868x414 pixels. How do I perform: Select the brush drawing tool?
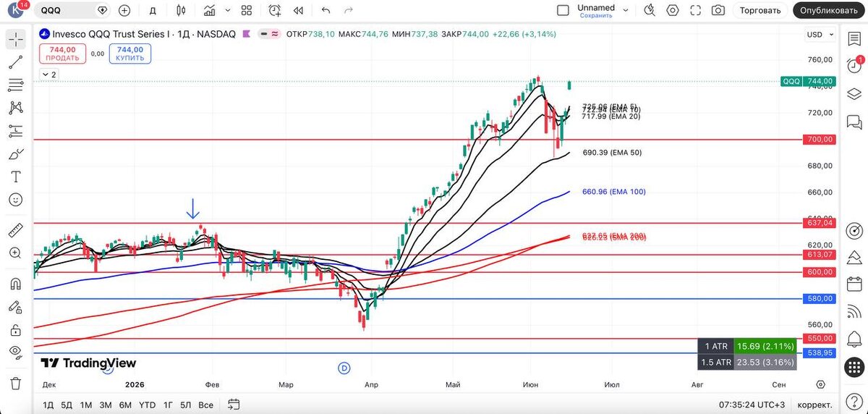point(15,153)
